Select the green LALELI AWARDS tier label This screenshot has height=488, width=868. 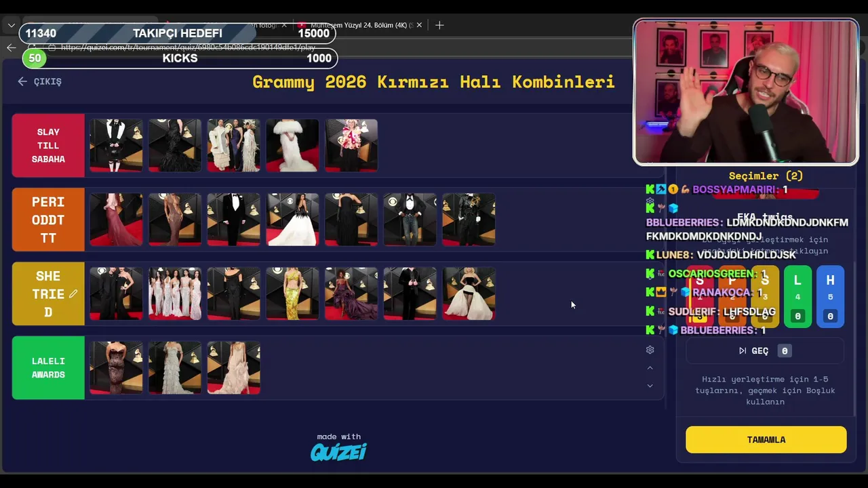coord(48,367)
